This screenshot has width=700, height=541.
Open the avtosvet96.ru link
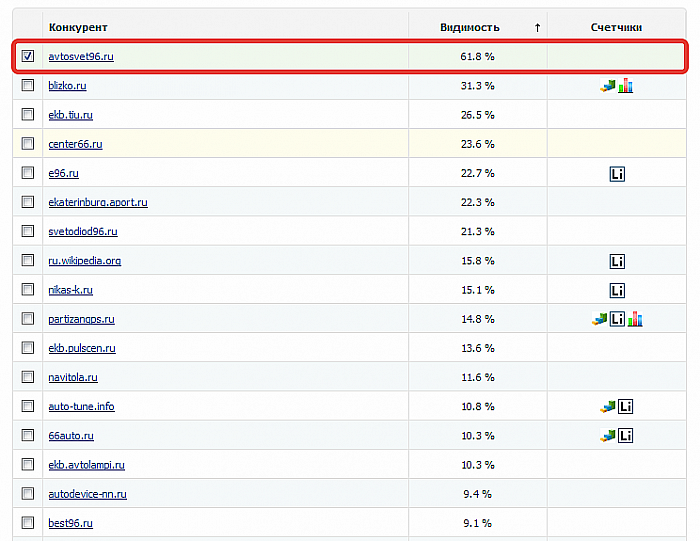(81, 57)
